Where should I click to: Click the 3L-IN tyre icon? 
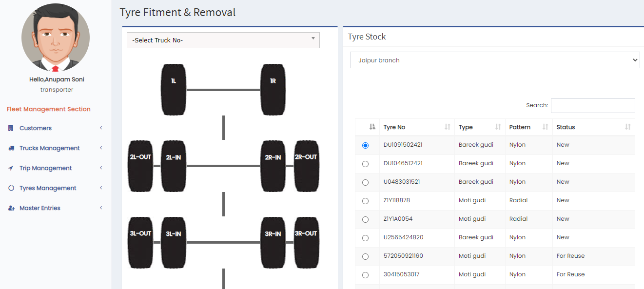[x=174, y=243]
